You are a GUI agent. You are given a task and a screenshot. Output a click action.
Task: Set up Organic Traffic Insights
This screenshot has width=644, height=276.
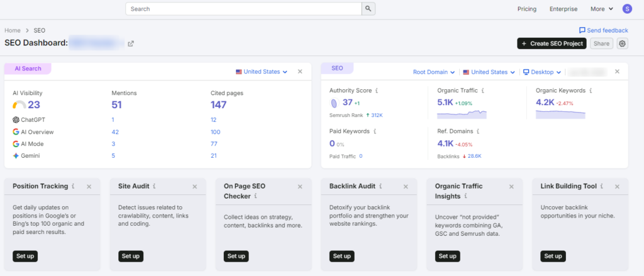tap(447, 257)
